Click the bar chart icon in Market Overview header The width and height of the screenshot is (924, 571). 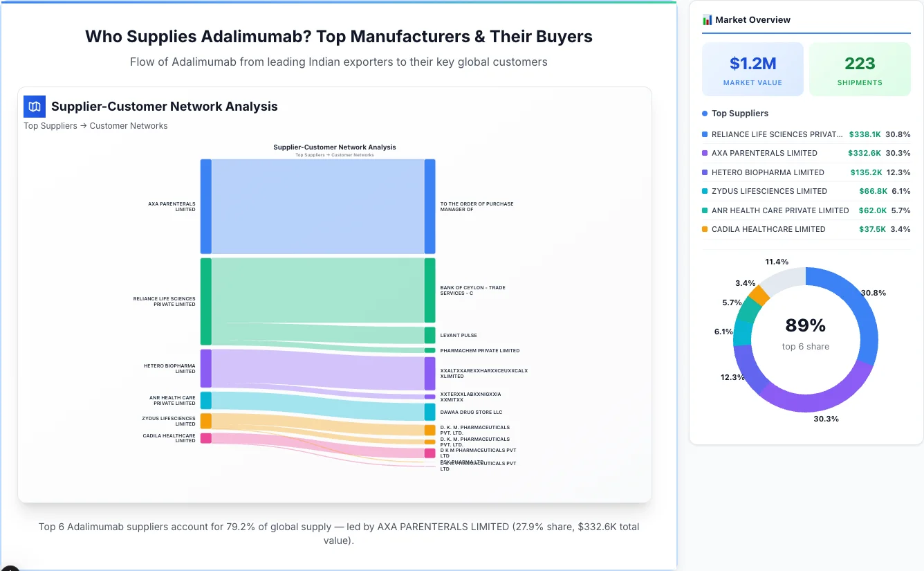(x=706, y=20)
